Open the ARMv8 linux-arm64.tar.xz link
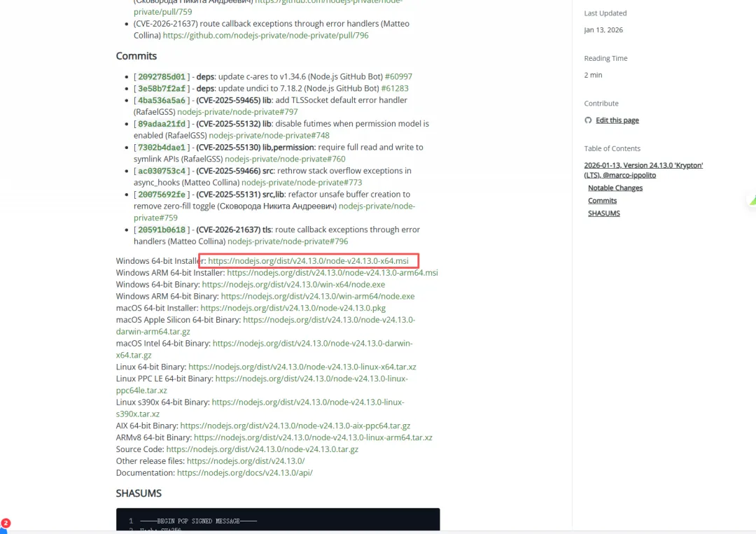This screenshot has height=534, width=756. tap(313, 437)
